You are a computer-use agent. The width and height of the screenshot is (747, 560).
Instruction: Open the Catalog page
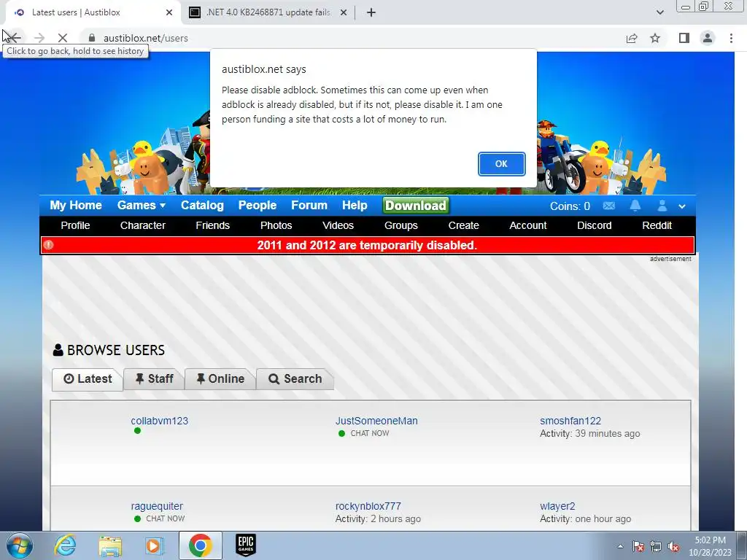click(x=202, y=205)
